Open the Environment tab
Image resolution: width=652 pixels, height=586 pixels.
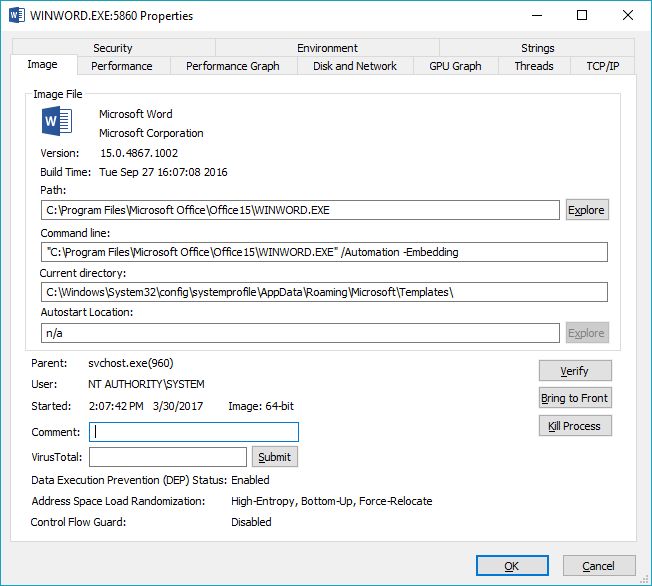[x=327, y=48]
